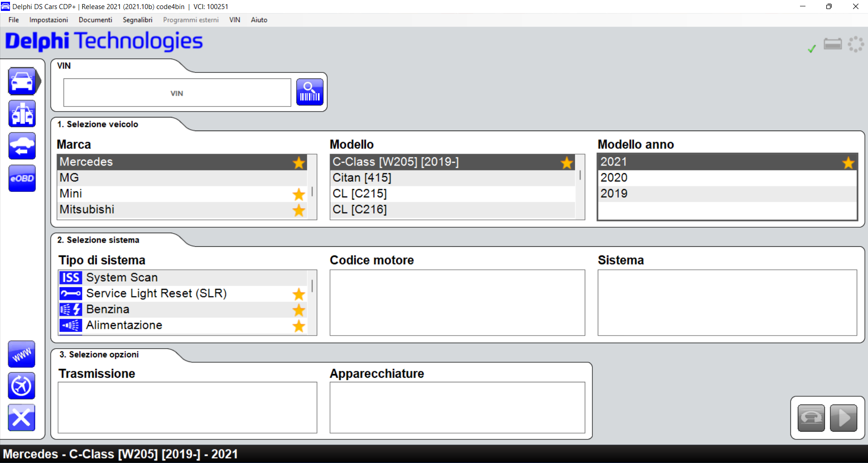Toggle favorite star for year 2021
The height and width of the screenshot is (463, 868).
click(849, 163)
